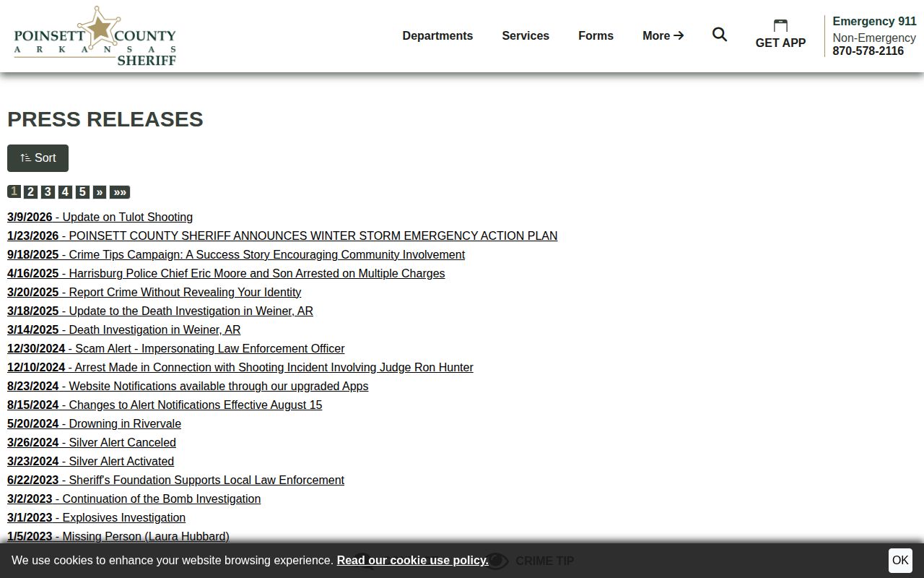Jump to last page with double arrows
The width and height of the screenshot is (924, 578).
click(x=120, y=191)
